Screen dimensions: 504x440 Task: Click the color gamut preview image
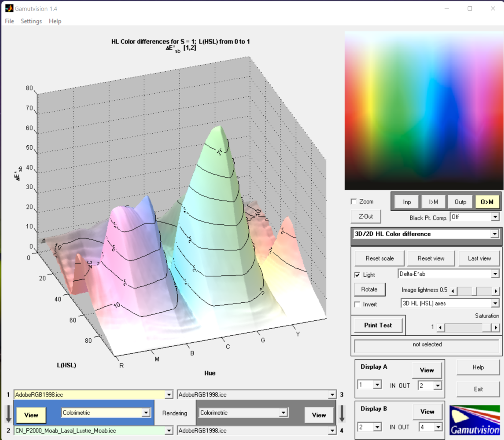pyautogui.click(x=423, y=110)
